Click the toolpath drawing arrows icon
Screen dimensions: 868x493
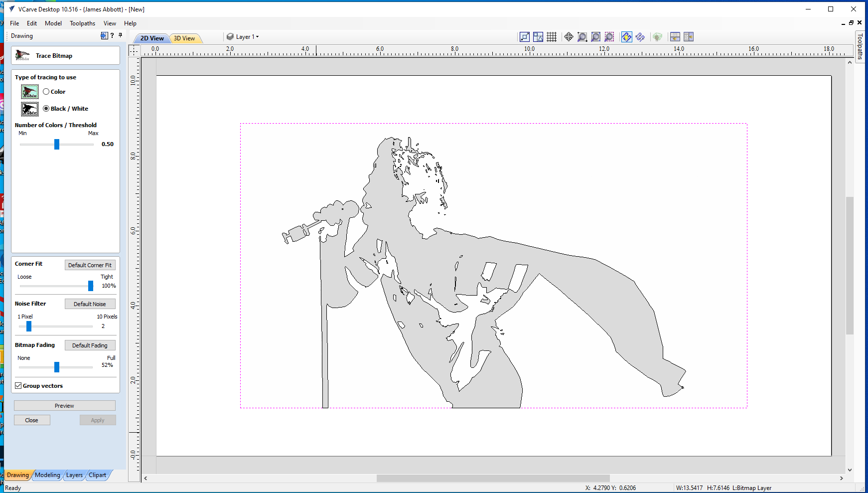(x=640, y=37)
